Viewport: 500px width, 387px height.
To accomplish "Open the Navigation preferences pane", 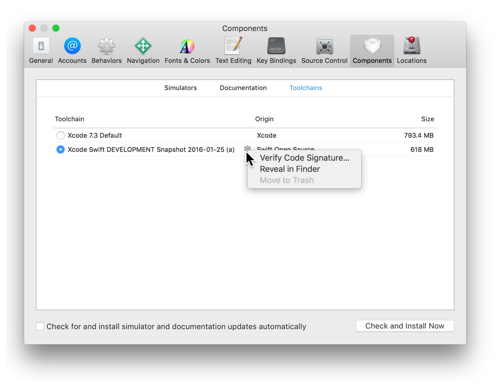I will (x=143, y=51).
